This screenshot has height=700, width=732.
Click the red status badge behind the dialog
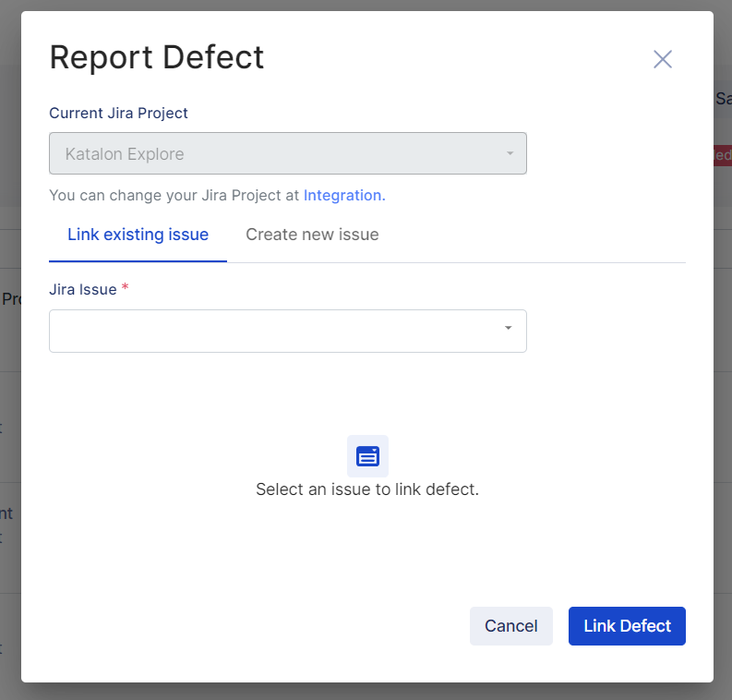click(x=722, y=155)
